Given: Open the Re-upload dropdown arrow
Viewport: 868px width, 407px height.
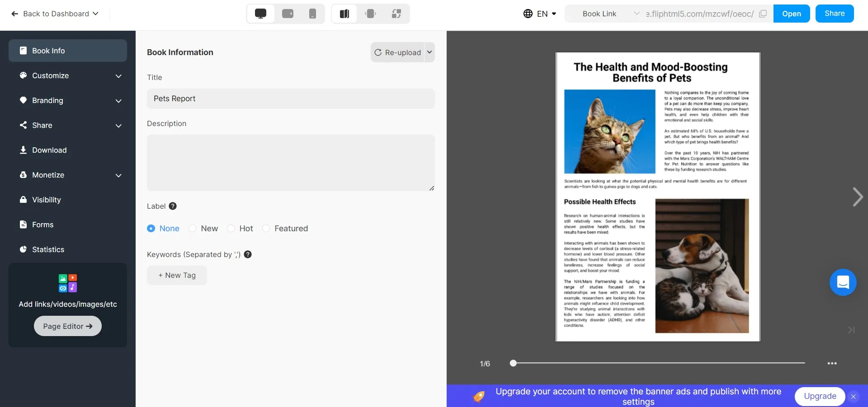Looking at the screenshot, I should click(429, 52).
